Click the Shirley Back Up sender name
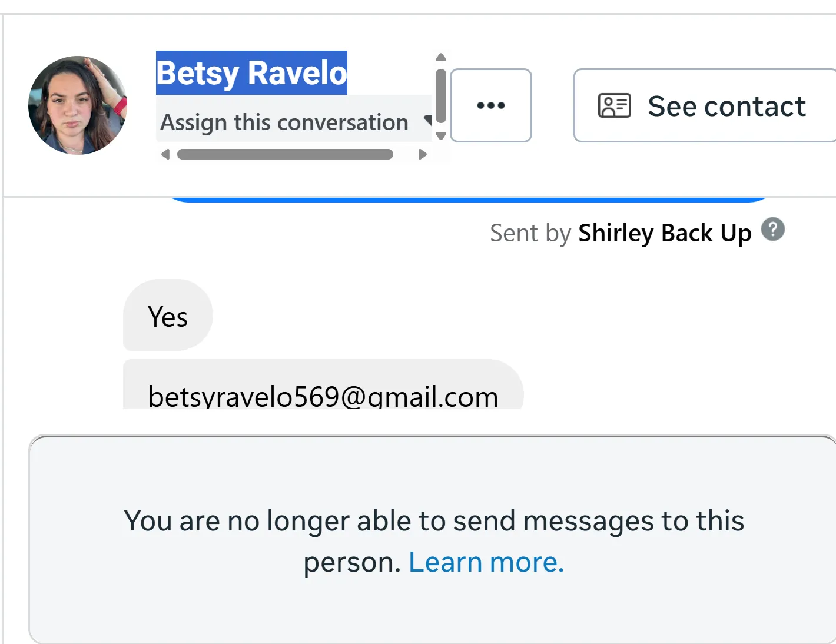 point(665,233)
